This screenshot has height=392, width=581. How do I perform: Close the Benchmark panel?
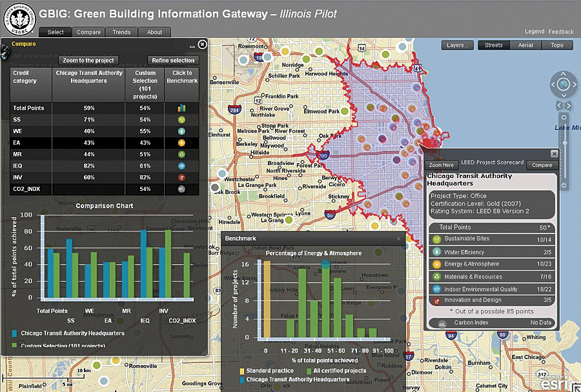(x=399, y=239)
